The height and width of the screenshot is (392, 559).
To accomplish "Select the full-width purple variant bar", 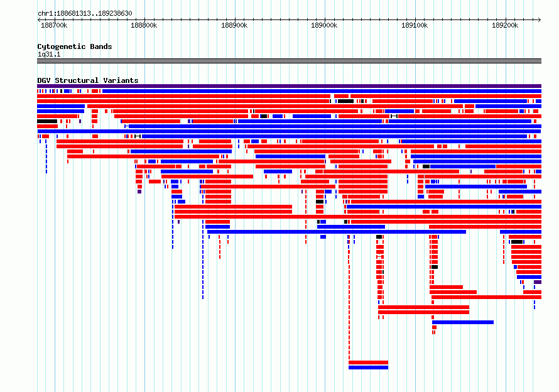I will (289, 86).
